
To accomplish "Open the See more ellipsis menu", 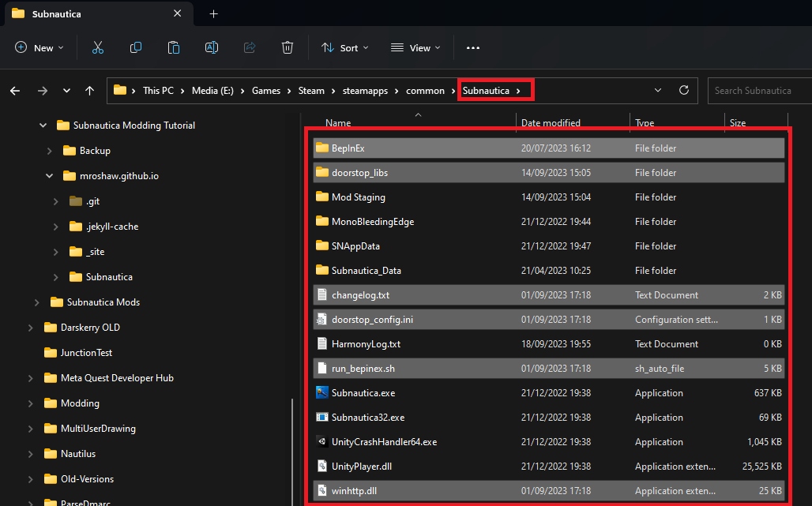I will coord(473,48).
